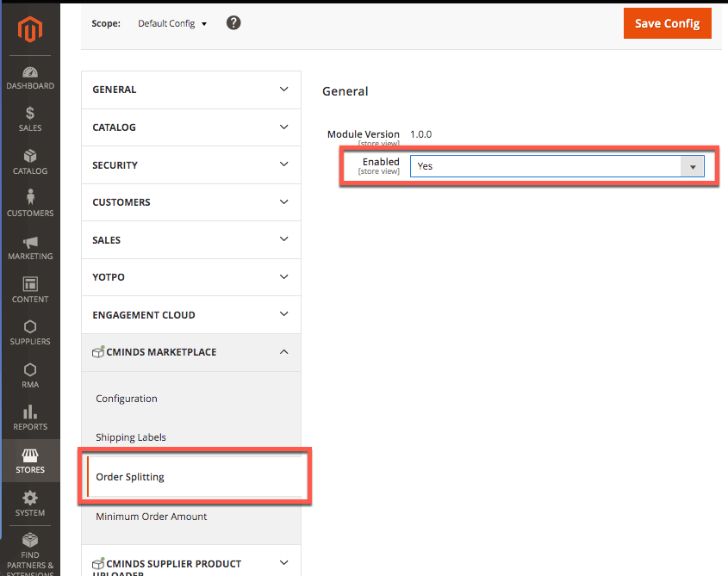728x576 pixels.
Task: Open the Minimum Order Amount link
Action: [151, 517]
